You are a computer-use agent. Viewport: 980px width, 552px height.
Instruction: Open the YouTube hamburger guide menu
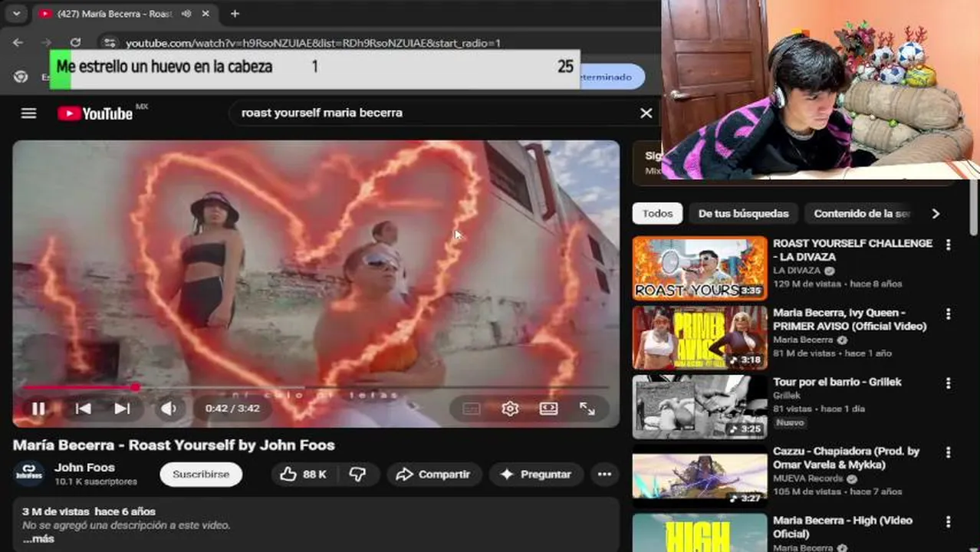tap(28, 113)
